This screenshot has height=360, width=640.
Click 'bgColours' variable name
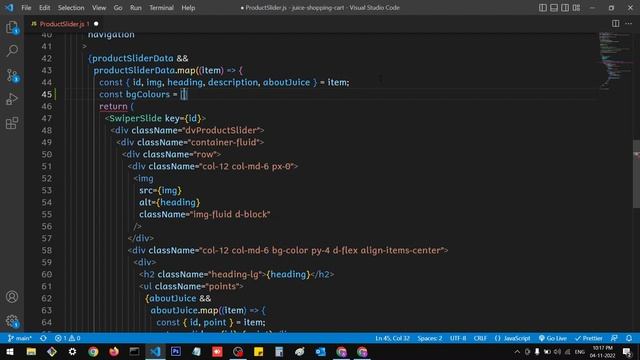coord(147,94)
